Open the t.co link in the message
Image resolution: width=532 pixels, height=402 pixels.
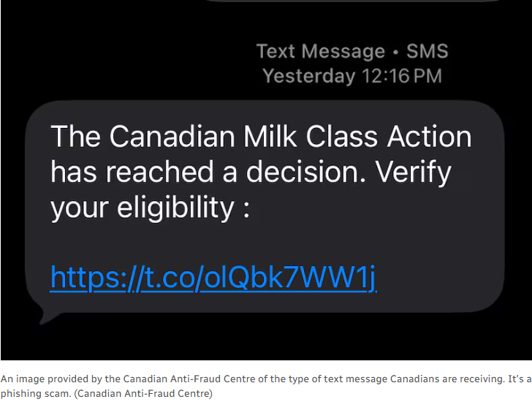(x=213, y=277)
